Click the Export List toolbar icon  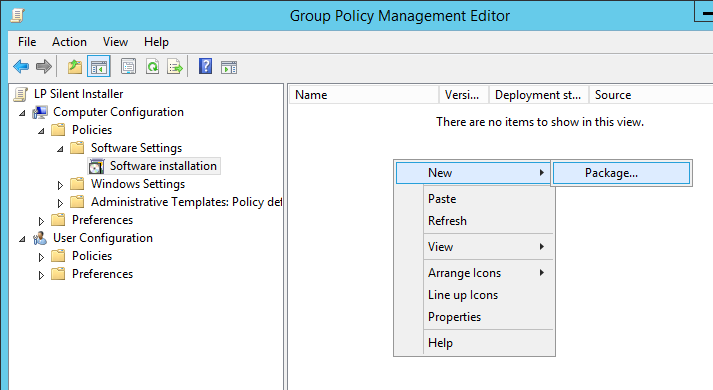pyautogui.click(x=175, y=67)
